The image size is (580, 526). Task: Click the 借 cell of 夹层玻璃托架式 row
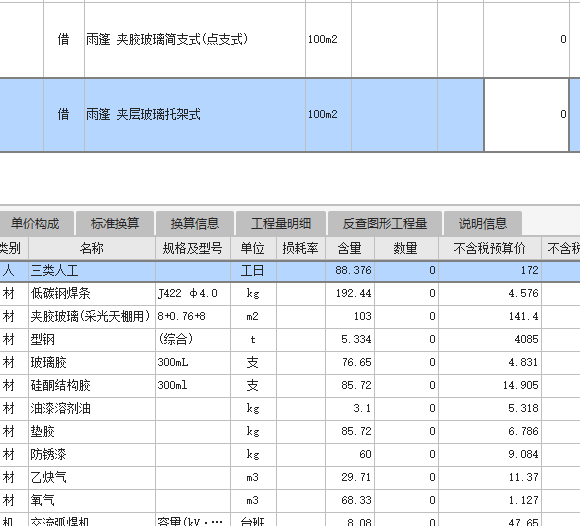(64, 114)
